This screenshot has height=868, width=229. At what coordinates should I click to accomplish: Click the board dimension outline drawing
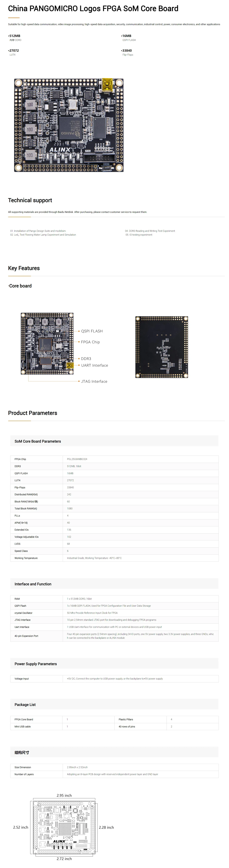[x=64, y=827]
